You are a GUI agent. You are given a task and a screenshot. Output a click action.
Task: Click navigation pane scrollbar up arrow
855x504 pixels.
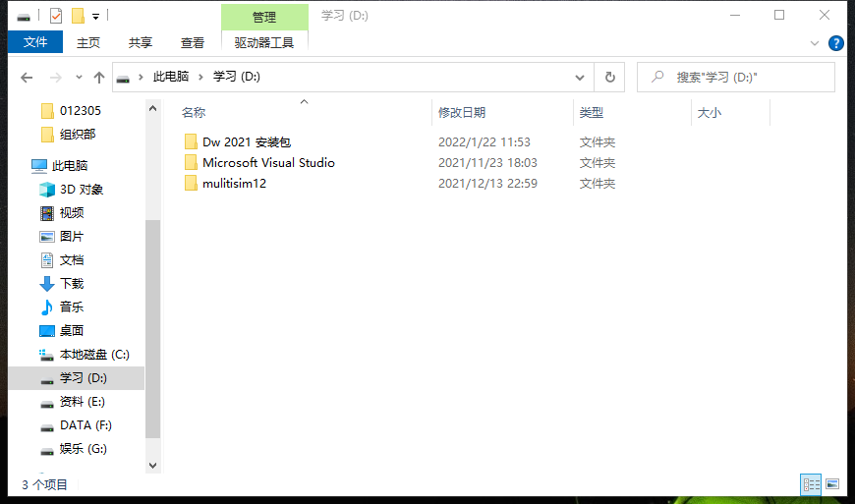pyautogui.click(x=153, y=108)
